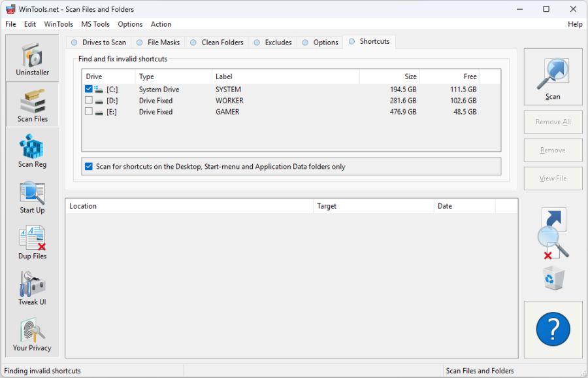Open the blue question mark help icon
Screen dimensions: 588x378
[x=553, y=329]
